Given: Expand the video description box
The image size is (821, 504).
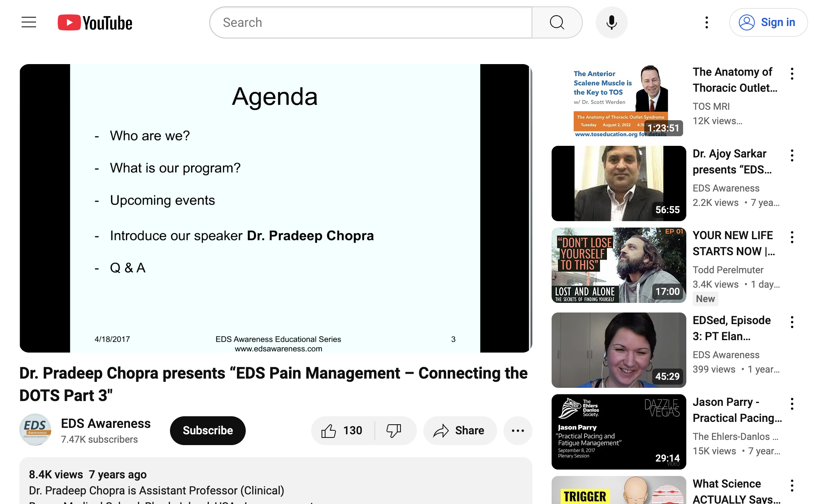Looking at the screenshot, I should click(x=275, y=481).
